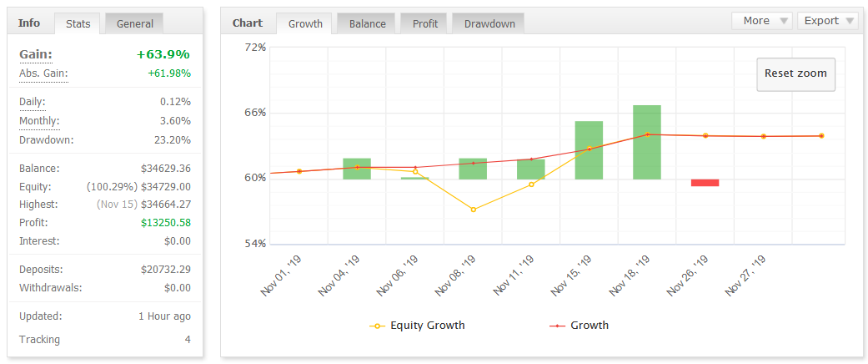Click the $34629.36 balance value

[166, 169]
